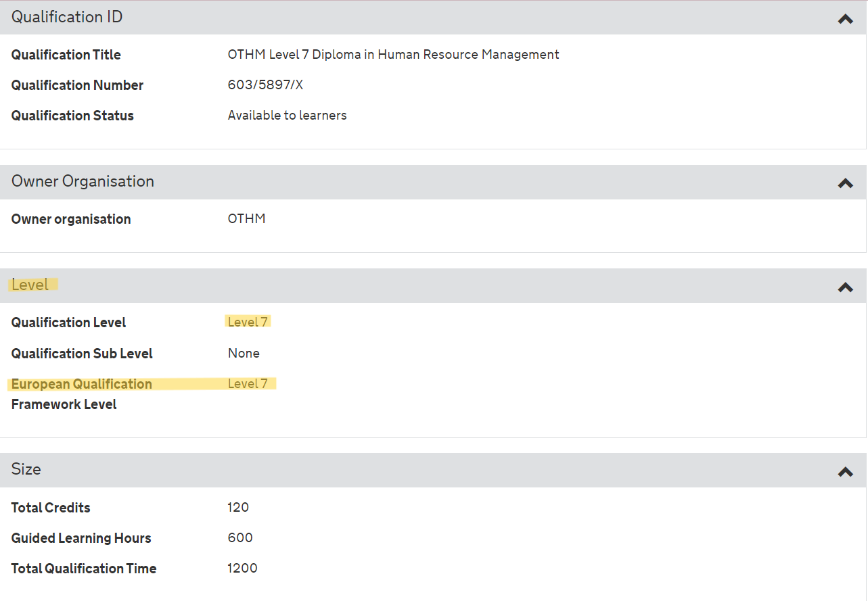Click the Owner Organisation section heading

click(83, 181)
